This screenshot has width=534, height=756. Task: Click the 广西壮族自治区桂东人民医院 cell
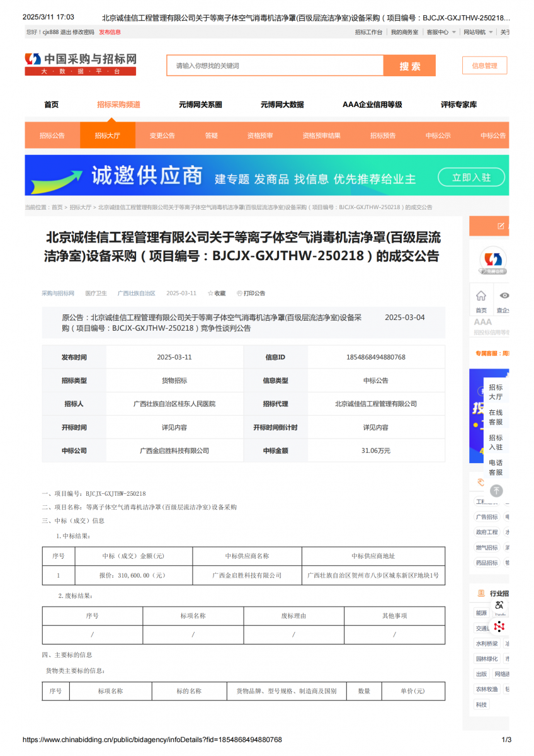[x=174, y=404]
